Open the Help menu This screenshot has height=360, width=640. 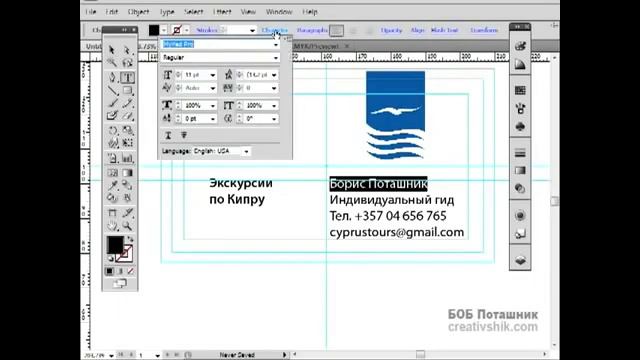pos(310,12)
